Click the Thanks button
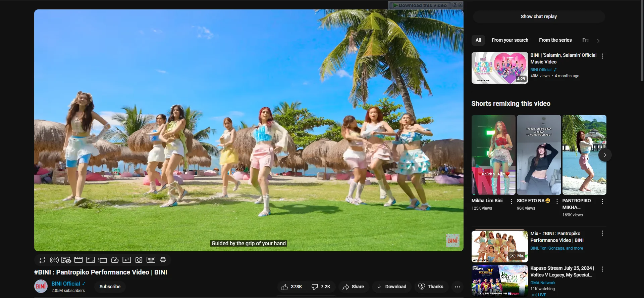This screenshot has height=298, width=644. coord(431,287)
